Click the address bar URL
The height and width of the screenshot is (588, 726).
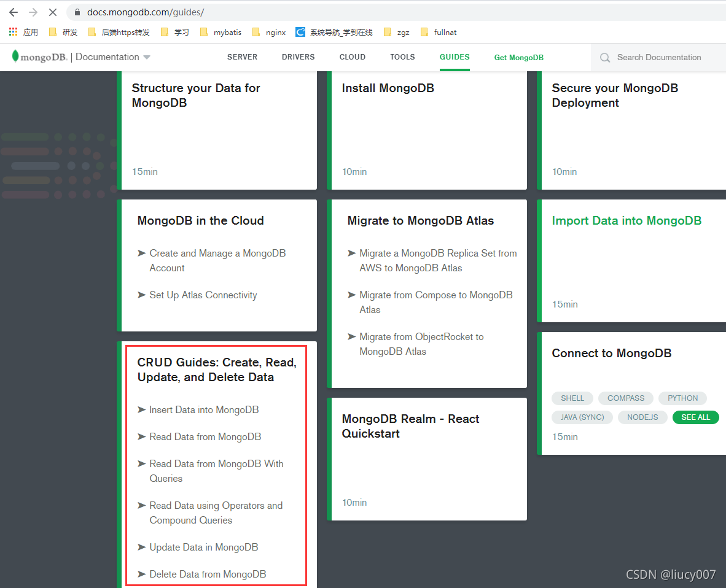point(146,12)
